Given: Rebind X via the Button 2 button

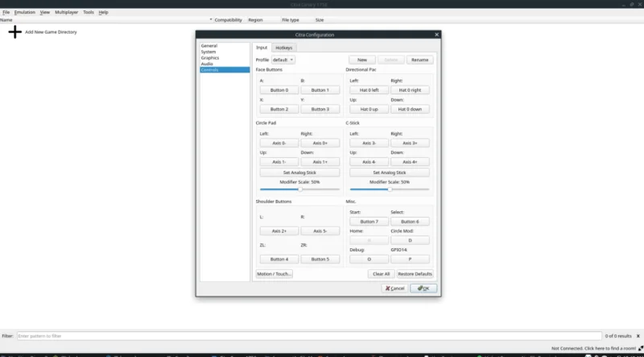Looking at the screenshot, I should (x=279, y=110).
